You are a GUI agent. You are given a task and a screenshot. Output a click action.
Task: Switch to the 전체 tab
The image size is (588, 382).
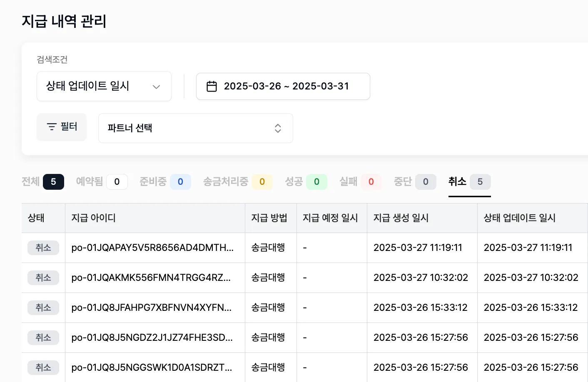[x=42, y=181]
